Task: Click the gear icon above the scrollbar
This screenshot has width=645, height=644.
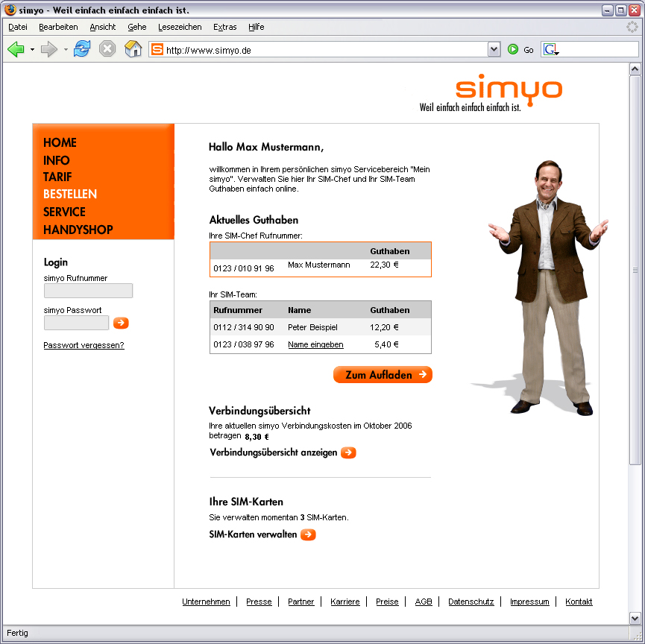Action: pos(632,26)
